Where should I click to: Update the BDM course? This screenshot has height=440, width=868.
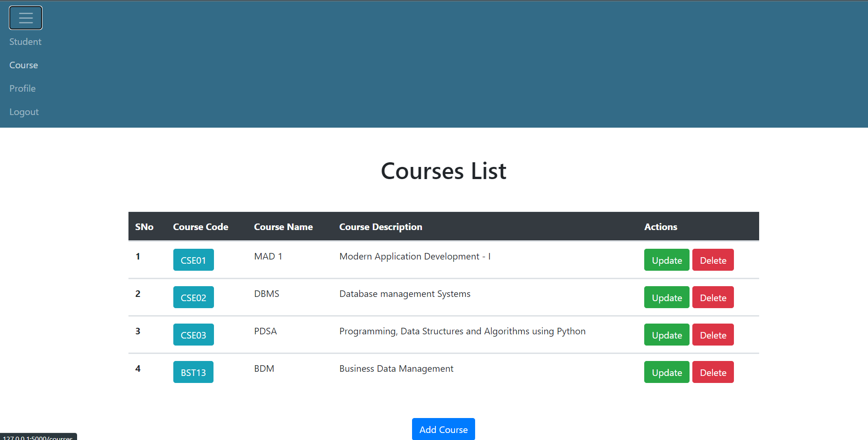click(x=666, y=372)
